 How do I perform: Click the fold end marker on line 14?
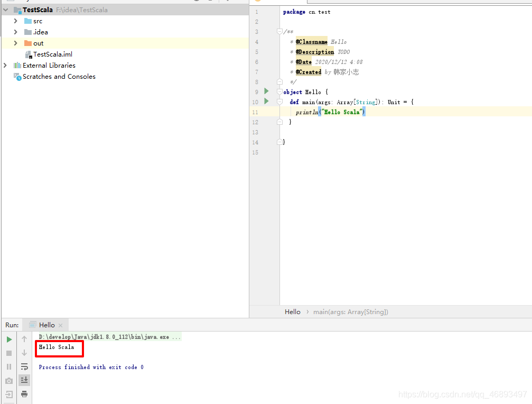pyautogui.click(x=279, y=142)
